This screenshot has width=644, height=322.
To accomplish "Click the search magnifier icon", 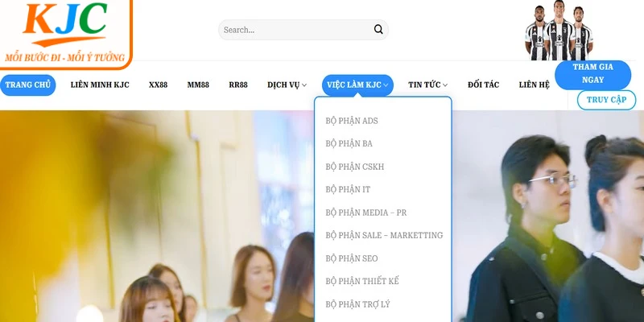I will 378,30.
